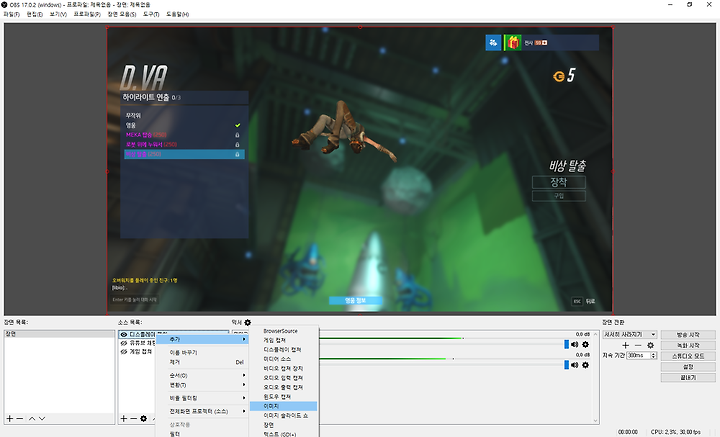Expand the 추가 submenu in context menu

click(202, 339)
